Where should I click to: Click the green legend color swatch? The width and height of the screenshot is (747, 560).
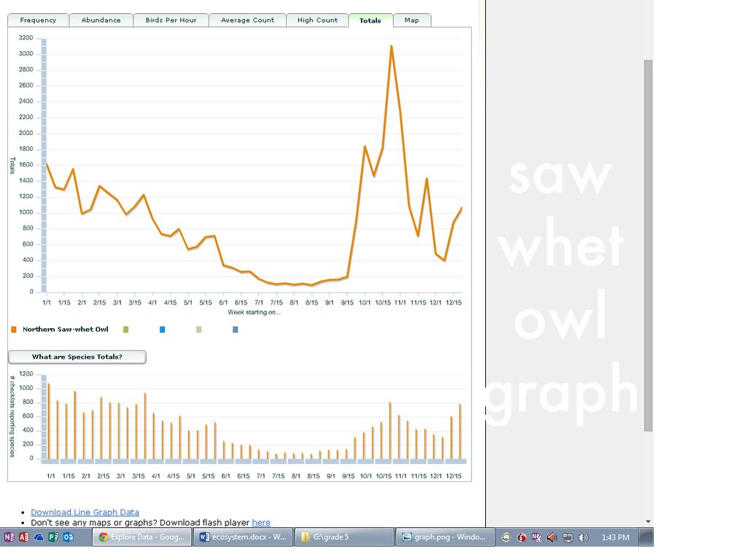pos(125,330)
